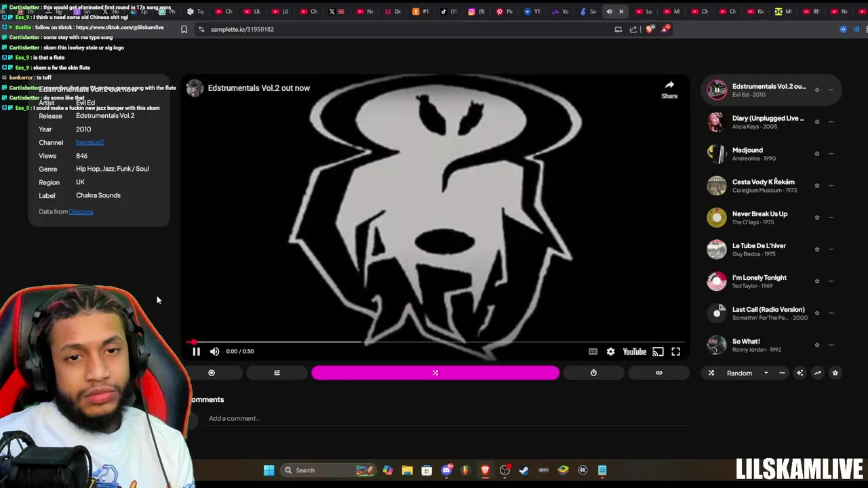Star the Cesta Vody K Řekám track
Screen dimensions: 868x488
[x=817, y=185]
